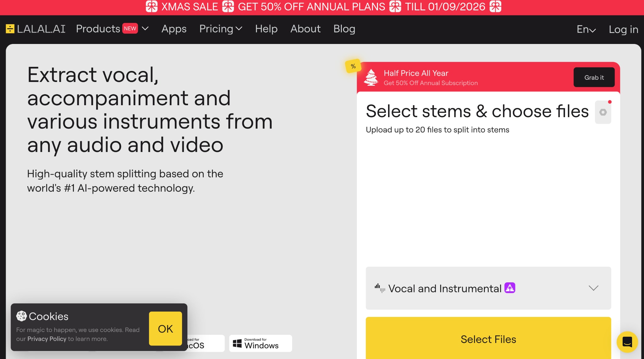Open the En language selector
The image size is (644, 359).
586,29
